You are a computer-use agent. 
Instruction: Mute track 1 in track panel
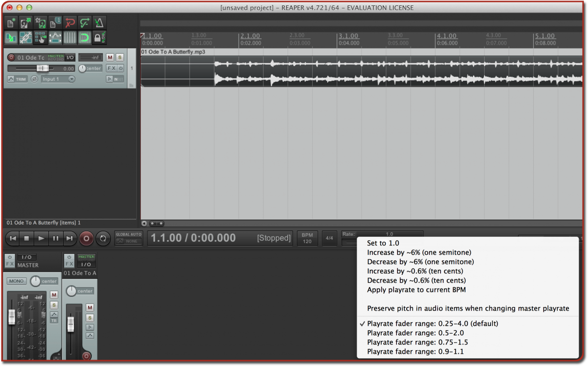tap(110, 58)
